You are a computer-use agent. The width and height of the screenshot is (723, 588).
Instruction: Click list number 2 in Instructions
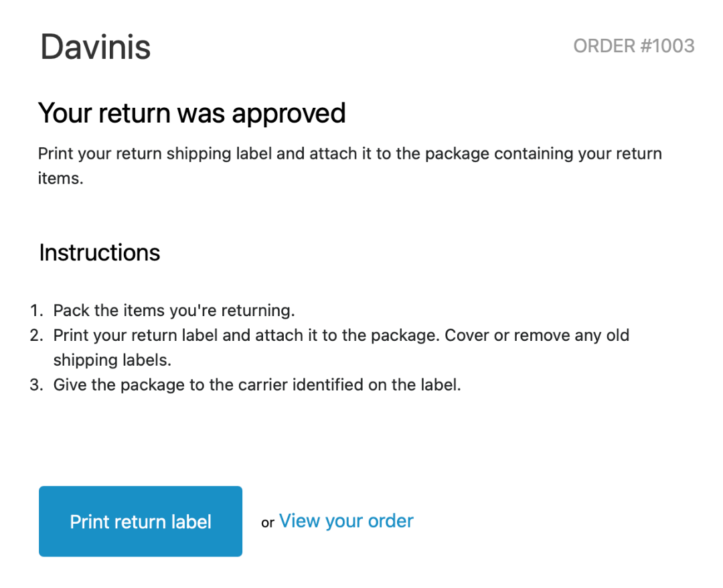pos(36,335)
